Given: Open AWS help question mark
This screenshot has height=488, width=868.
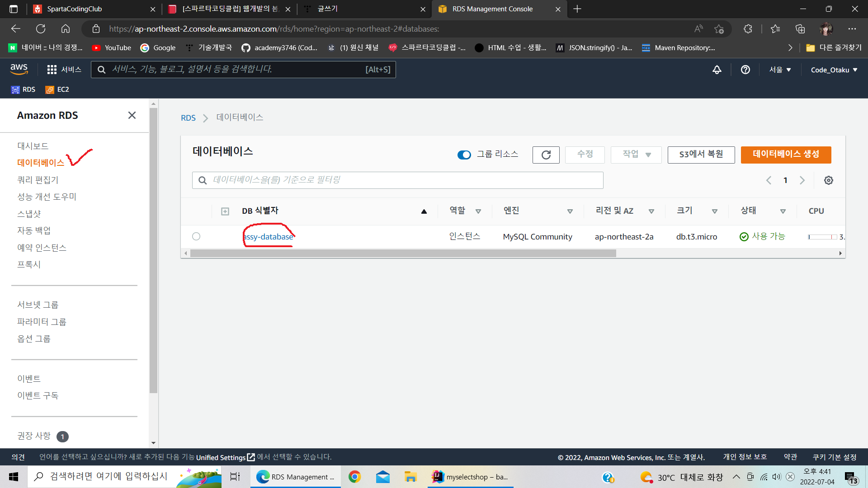Looking at the screenshot, I should pyautogui.click(x=745, y=70).
